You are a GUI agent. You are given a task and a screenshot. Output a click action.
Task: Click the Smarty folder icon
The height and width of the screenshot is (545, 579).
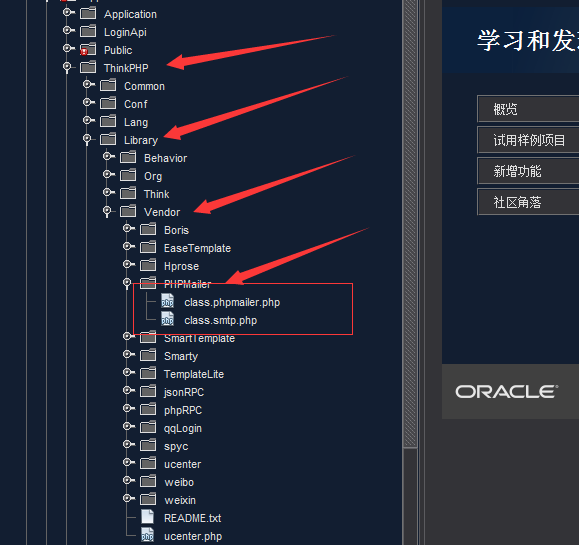pos(148,355)
